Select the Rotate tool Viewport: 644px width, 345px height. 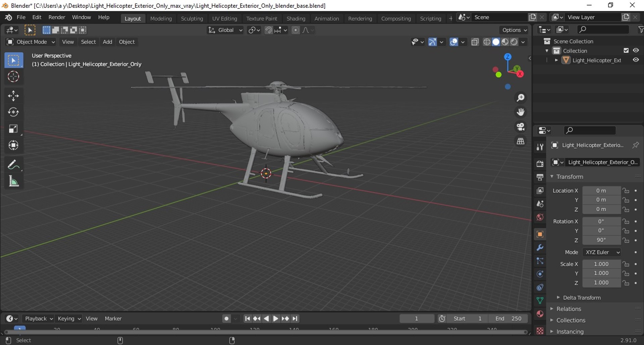(x=13, y=112)
